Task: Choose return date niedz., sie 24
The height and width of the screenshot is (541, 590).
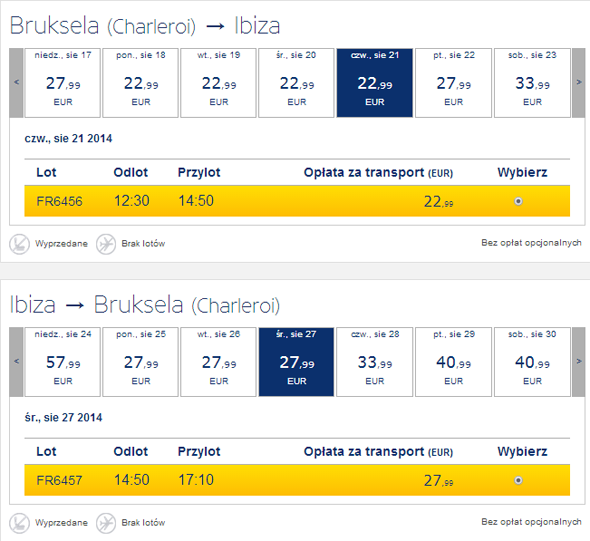Action: click(x=62, y=362)
